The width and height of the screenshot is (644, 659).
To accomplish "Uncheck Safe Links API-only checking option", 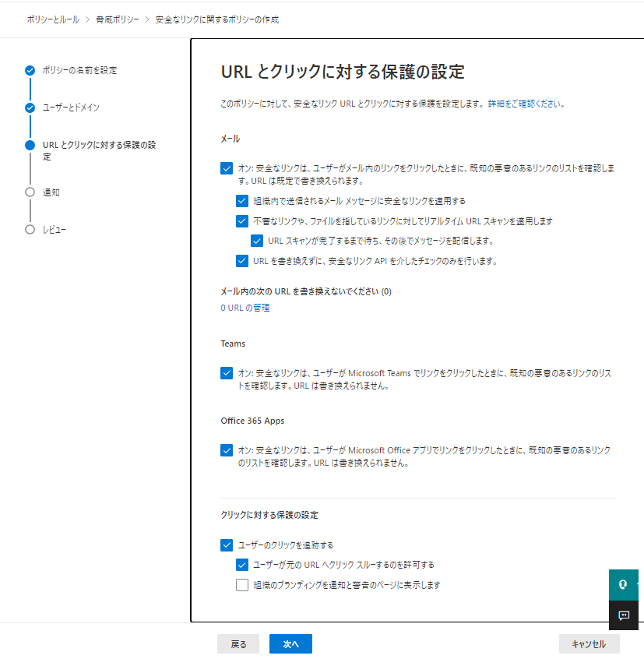I will tap(242, 261).
